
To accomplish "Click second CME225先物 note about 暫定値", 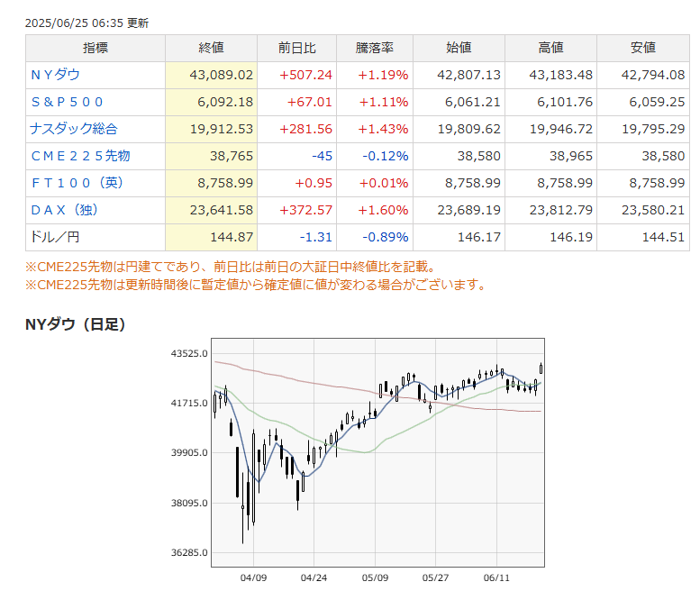I will point(256,285).
